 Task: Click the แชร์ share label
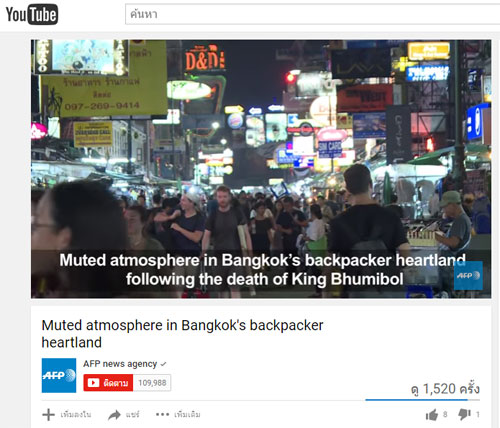[132, 415]
